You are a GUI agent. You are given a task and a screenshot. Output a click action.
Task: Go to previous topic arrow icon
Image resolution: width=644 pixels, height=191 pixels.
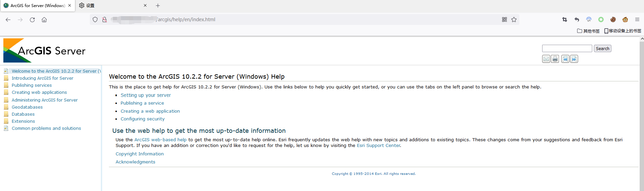pyautogui.click(x=565, y=59)
